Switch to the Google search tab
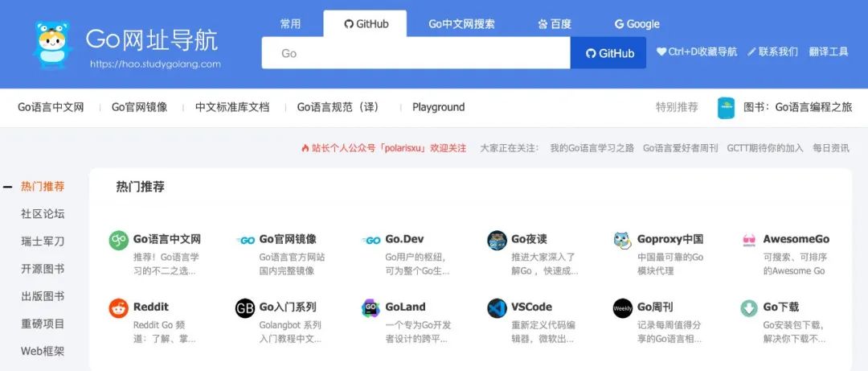The height and width of the screenshot is (371, 868). click(x=637, y=24)
